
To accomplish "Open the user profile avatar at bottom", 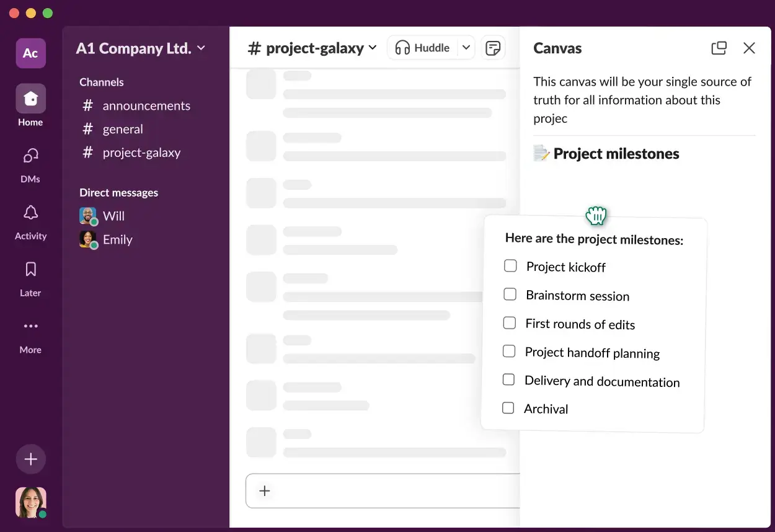I will pos(30,502).
